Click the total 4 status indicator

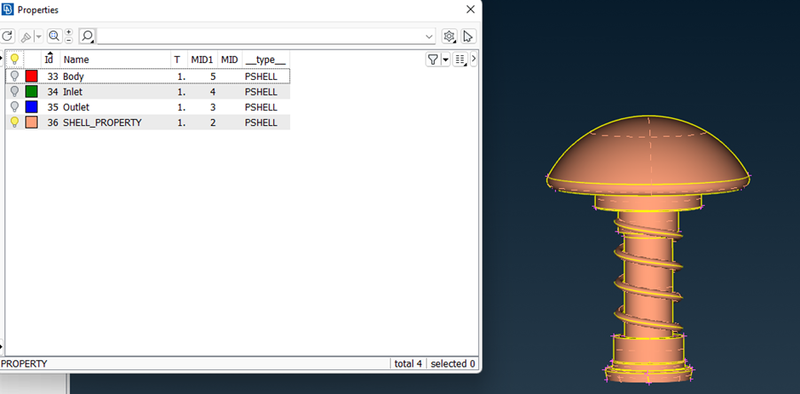(x=408, y=364)
